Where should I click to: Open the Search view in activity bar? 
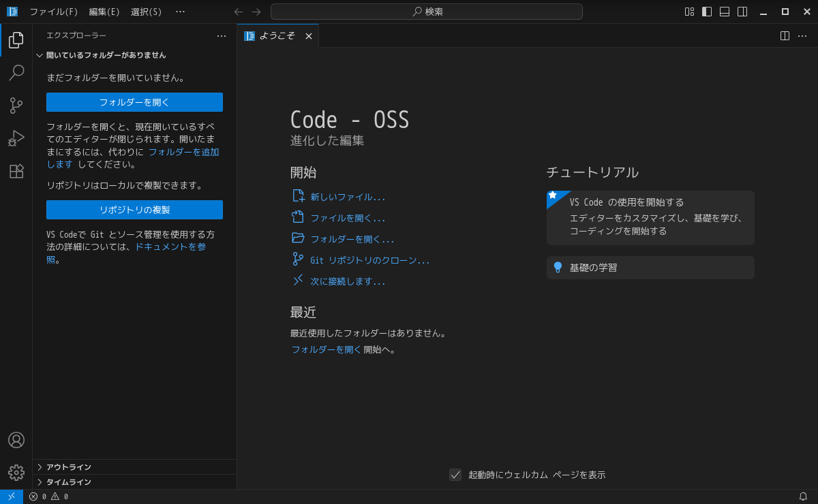pos(16,73)
